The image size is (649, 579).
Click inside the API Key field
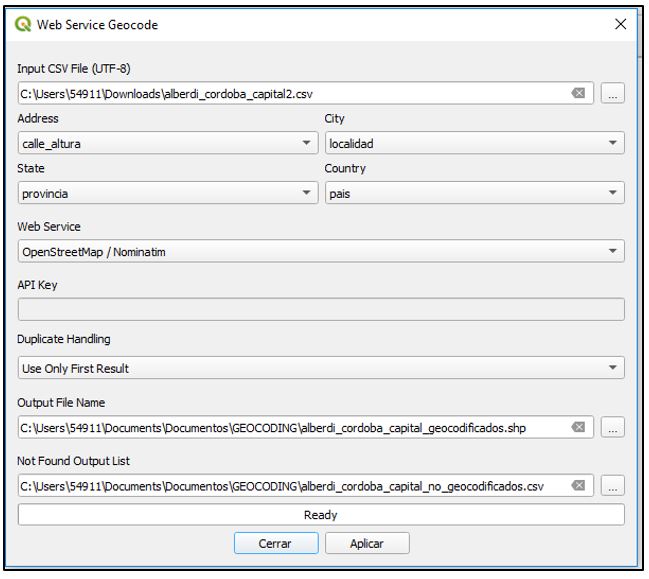coord(321,310)
